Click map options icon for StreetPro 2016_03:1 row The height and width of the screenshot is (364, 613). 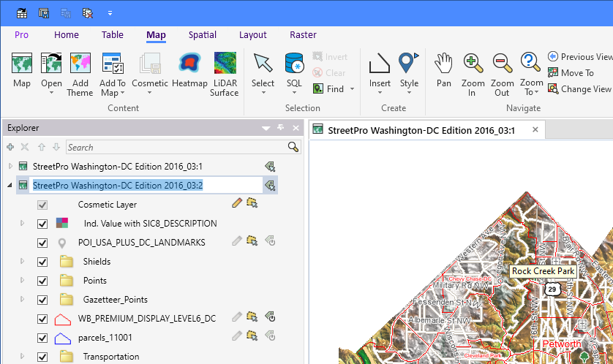coord(270,167)
